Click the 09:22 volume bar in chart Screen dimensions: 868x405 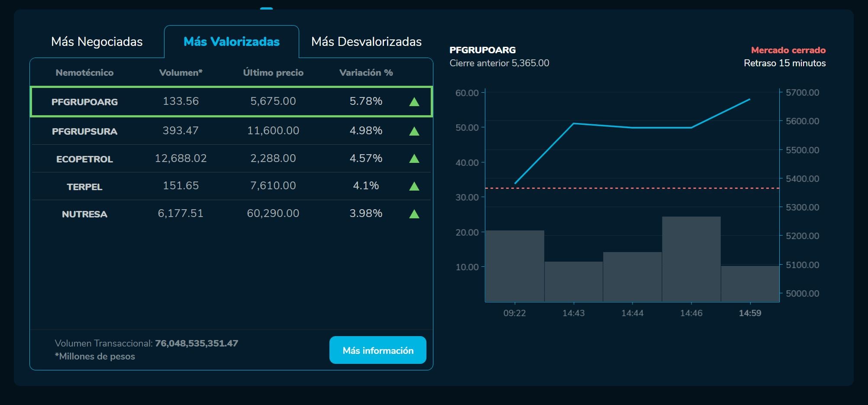click(515, 266)
